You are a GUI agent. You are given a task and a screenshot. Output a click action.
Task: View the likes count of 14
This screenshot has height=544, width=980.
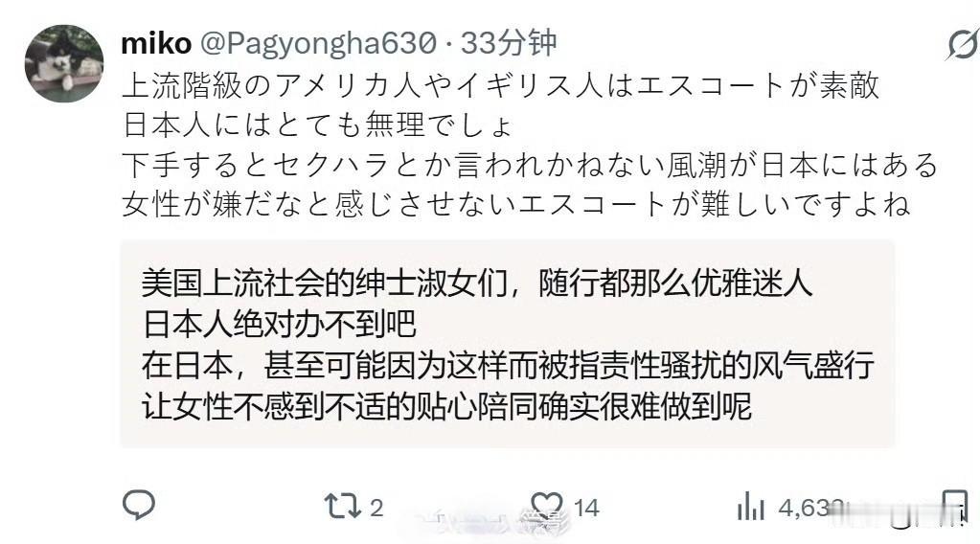(x=586, y=508)
